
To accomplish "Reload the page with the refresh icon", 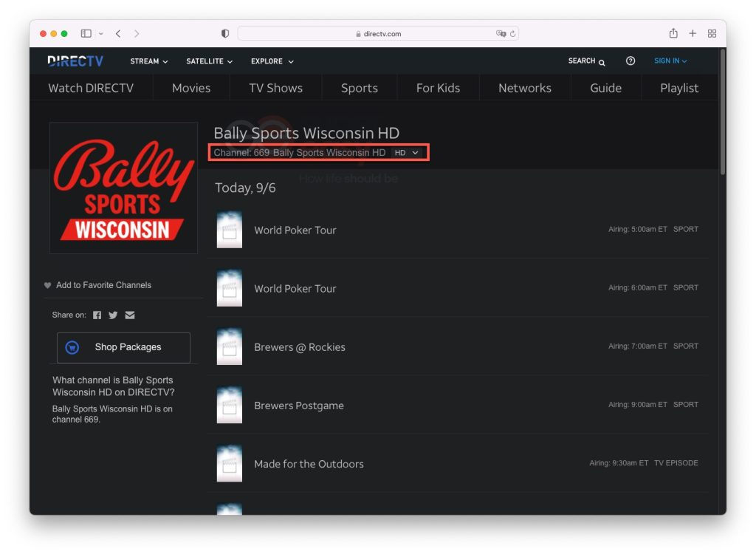I will [512, 33].
